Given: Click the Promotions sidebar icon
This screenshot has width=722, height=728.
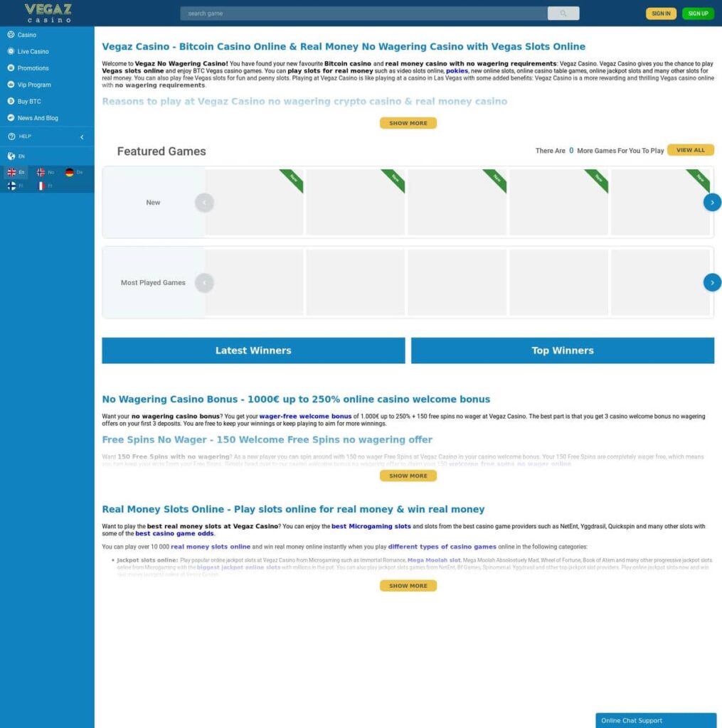Looking at the screenshot, I should 11,68.
